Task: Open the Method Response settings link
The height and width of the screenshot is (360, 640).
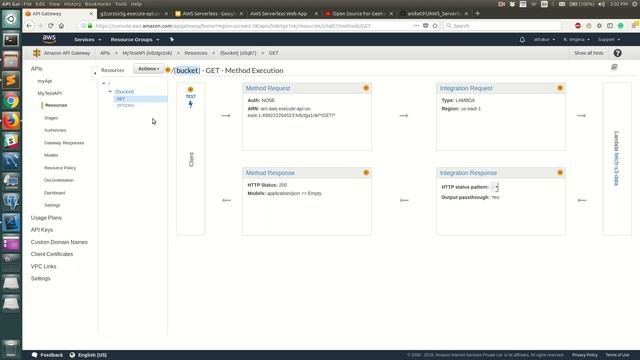Action: tap(270, 173)
